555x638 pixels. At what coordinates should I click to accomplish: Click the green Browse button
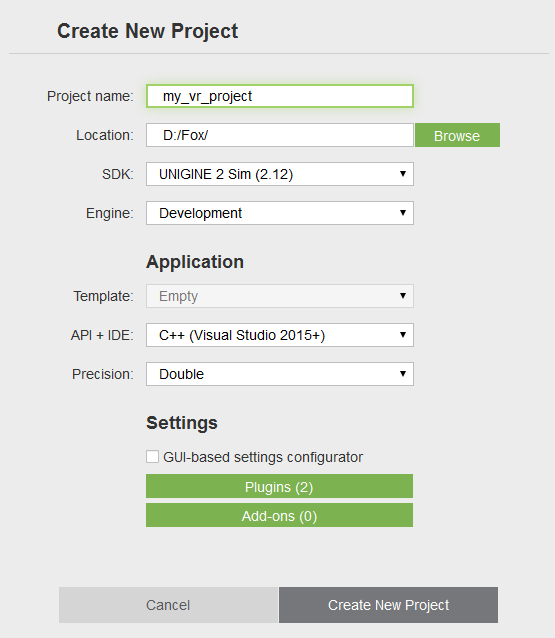click(x=457, y=135)
